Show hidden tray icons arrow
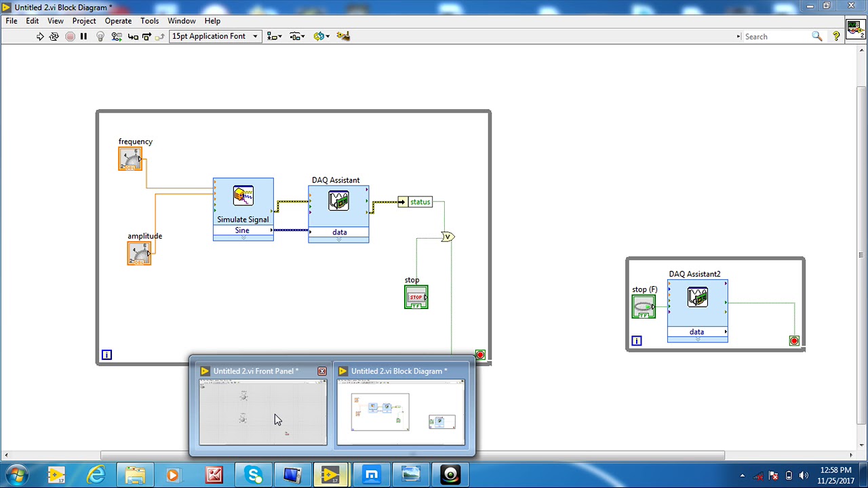 (x=743, y=476)
